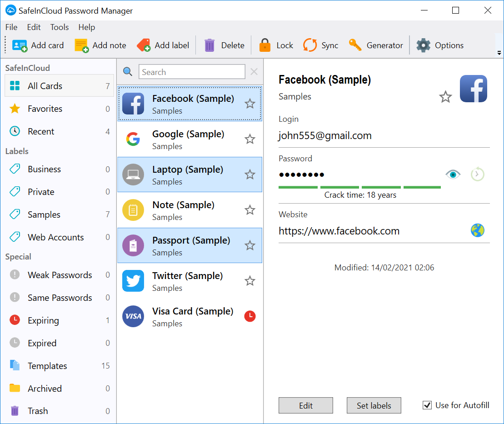The image size is (504, 424).
Task: Select the Laptop (Sample) card icon
Action: (x=133, y=175)
